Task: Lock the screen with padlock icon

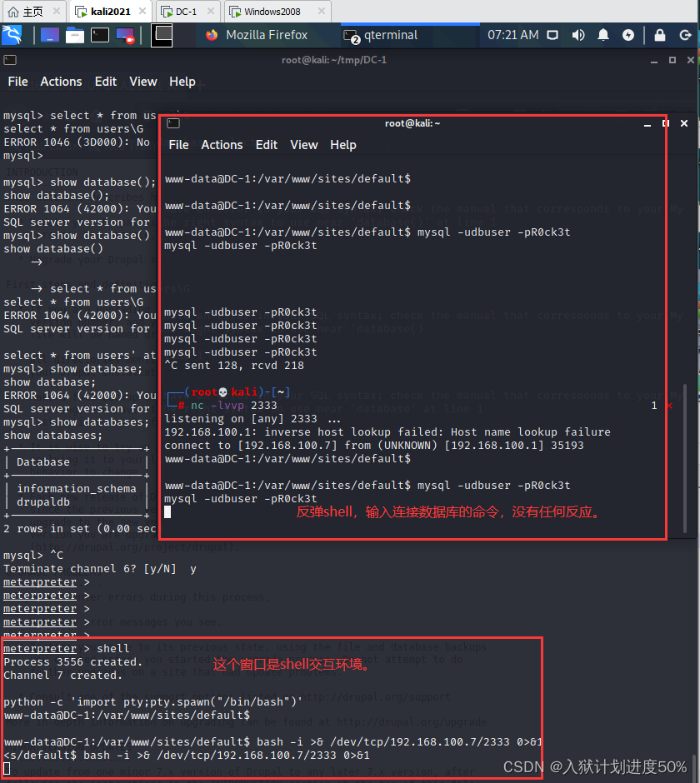Action: coord(659,35)
